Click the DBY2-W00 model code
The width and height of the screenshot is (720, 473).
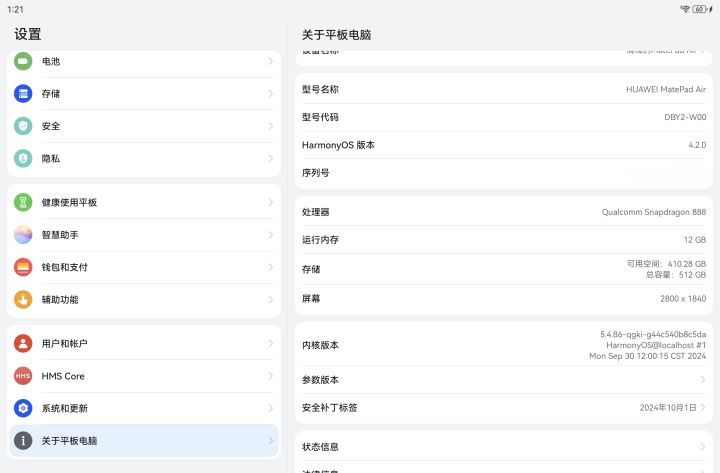685,117
